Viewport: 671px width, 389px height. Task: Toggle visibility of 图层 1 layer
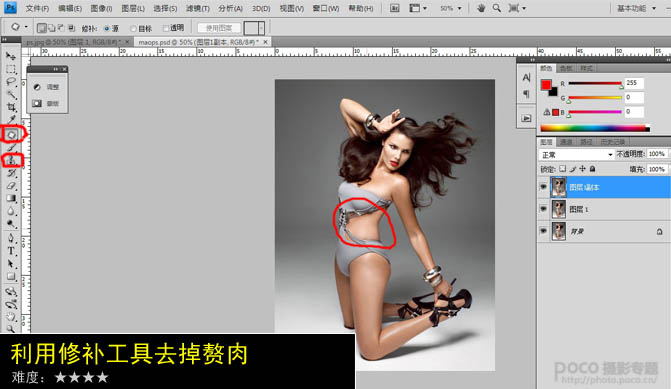click(x=543, y=209)
